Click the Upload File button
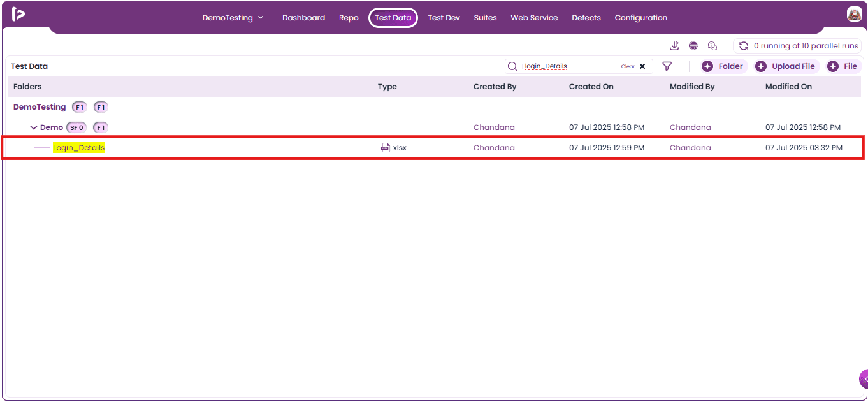This screenshot has height=402, width=868. tap(786, 66)
